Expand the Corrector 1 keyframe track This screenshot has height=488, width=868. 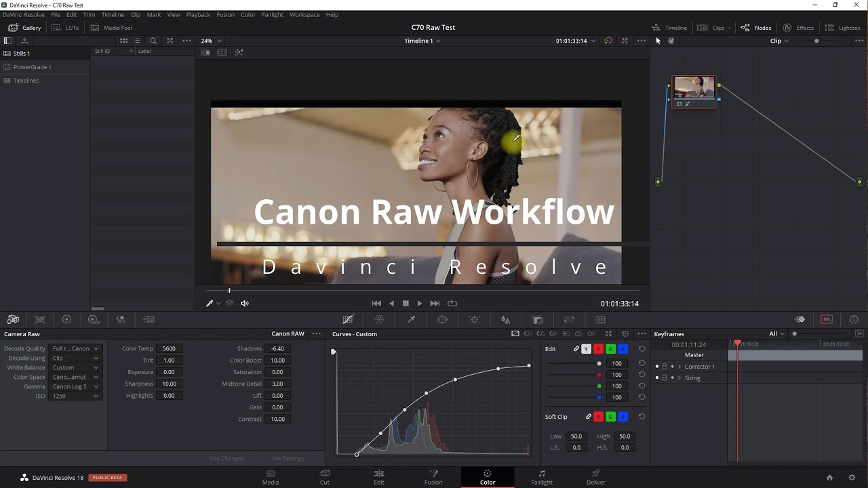click(x=679, y=367)
